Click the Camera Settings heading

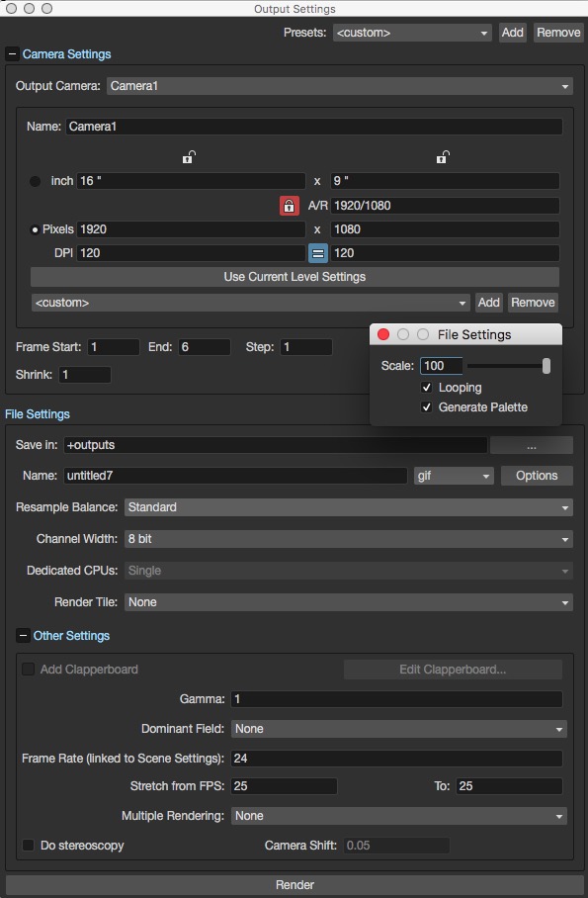[66, 54]
